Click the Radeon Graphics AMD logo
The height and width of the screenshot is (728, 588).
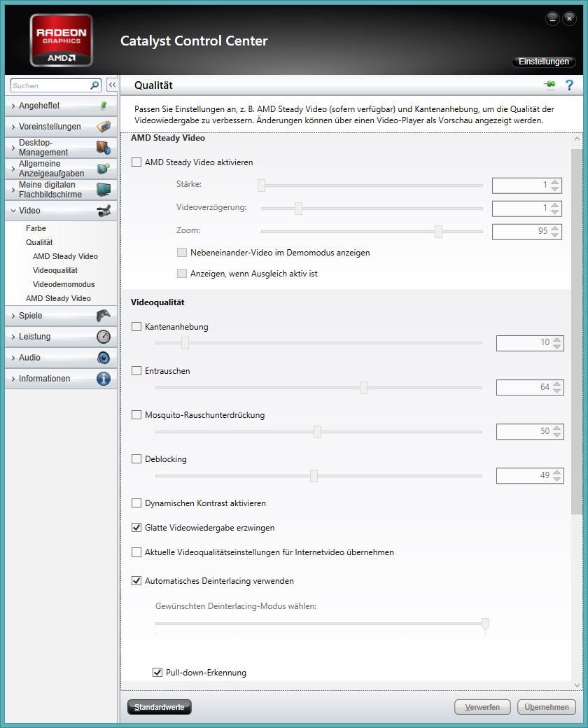62,41
